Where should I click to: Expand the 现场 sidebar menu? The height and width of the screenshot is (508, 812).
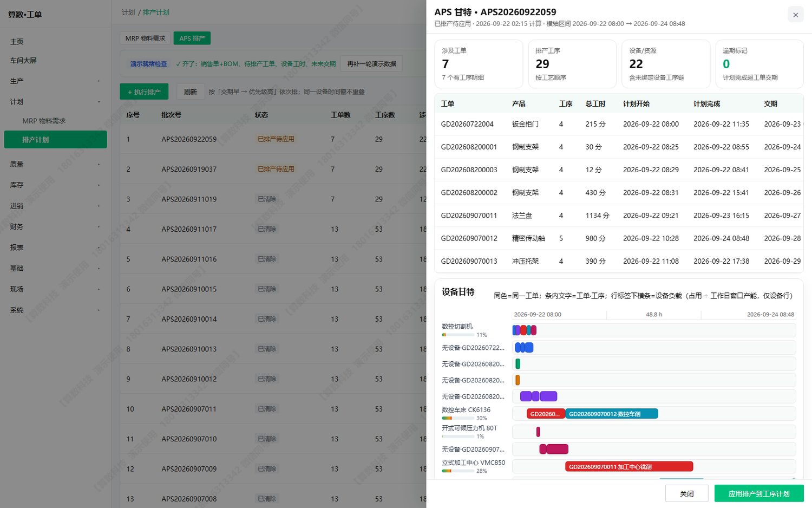point(55,289)
